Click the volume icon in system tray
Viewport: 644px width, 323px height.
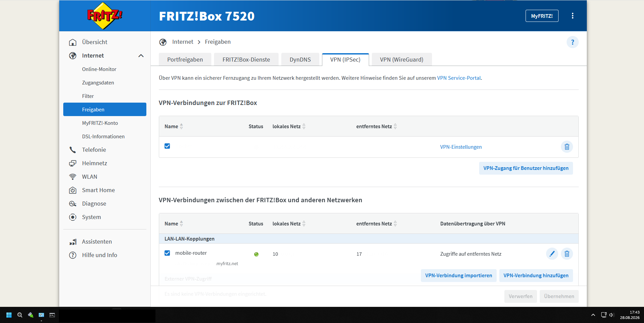(x=612, y=315)
